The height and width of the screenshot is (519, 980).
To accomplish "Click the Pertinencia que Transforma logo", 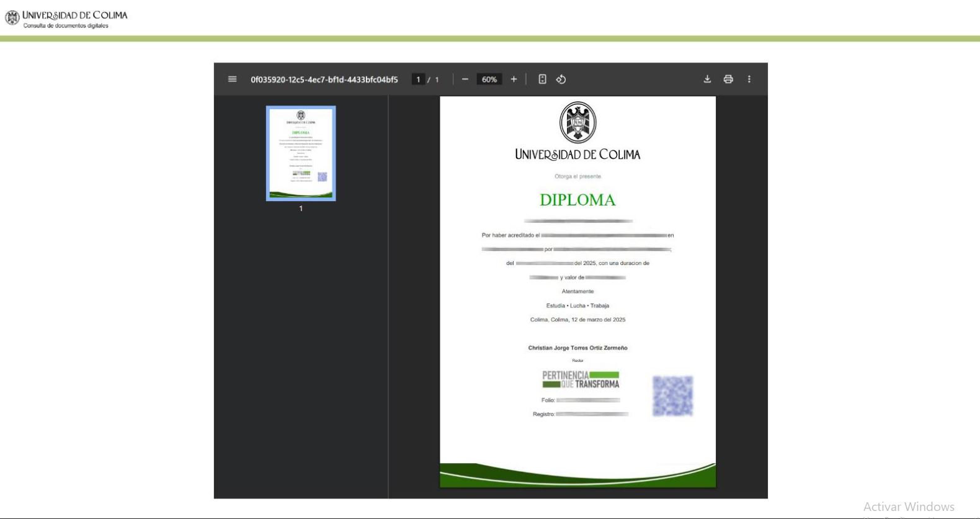I will (581, 379).
